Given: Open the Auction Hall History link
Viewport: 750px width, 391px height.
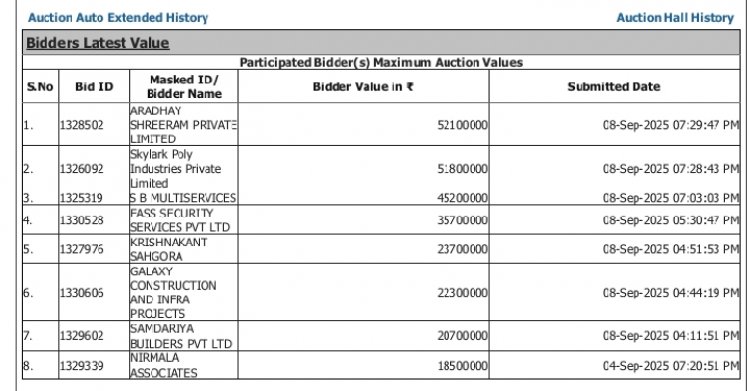Looking at the screenshot, I should (675, 18).
